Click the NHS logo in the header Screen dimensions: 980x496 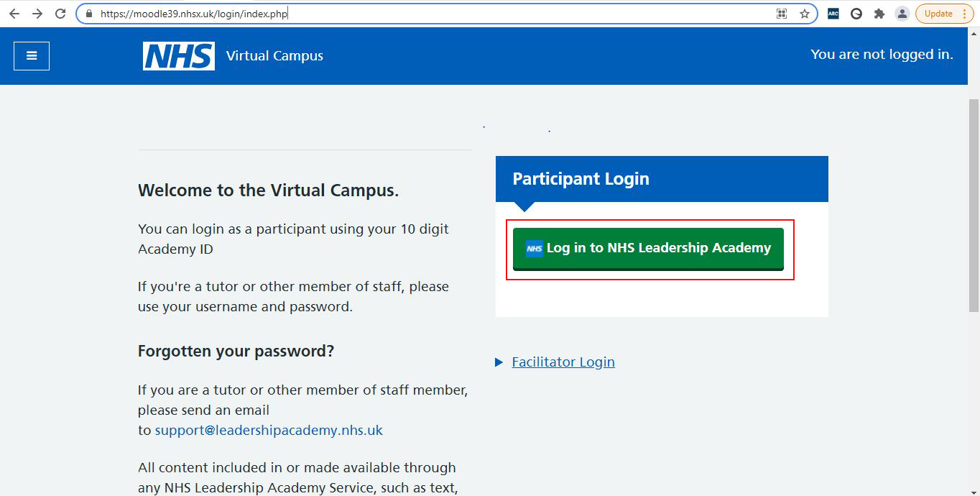(177, 55)
